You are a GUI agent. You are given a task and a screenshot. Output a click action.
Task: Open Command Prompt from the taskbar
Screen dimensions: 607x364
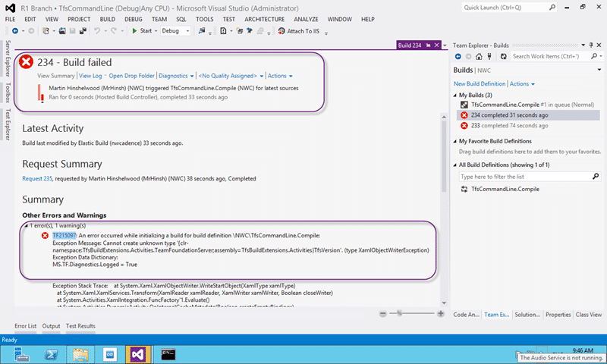tap(168, 354)
